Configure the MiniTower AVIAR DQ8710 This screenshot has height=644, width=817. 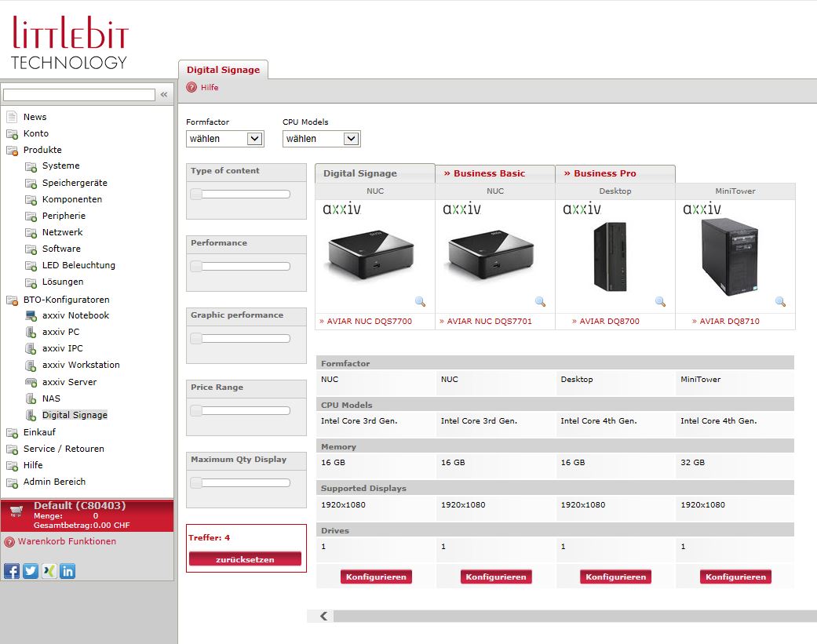(735, 577)
